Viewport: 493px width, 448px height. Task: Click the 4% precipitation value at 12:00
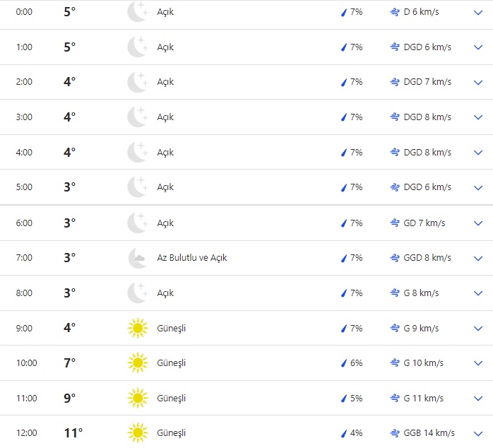coord(356,432)
